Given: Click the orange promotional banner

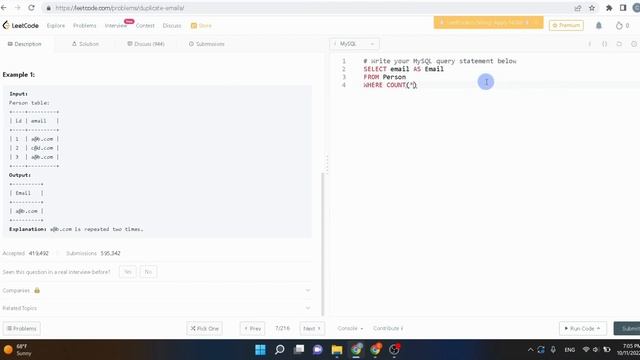Looking at the screenshot, I should pos(488,22).
